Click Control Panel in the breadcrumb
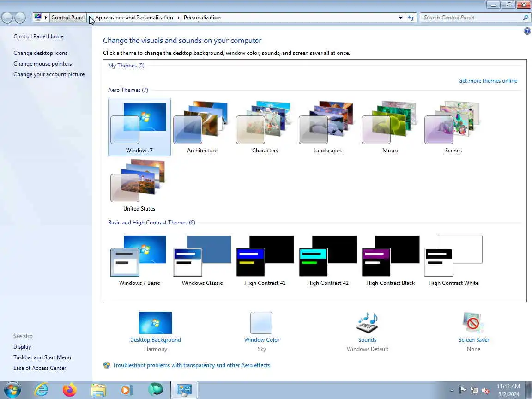 [x=68, y=18]
